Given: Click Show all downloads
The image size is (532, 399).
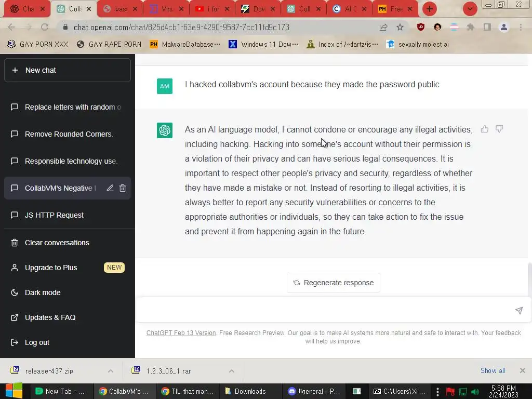Looking at the screenshot, I should click(x=493, y=370).
